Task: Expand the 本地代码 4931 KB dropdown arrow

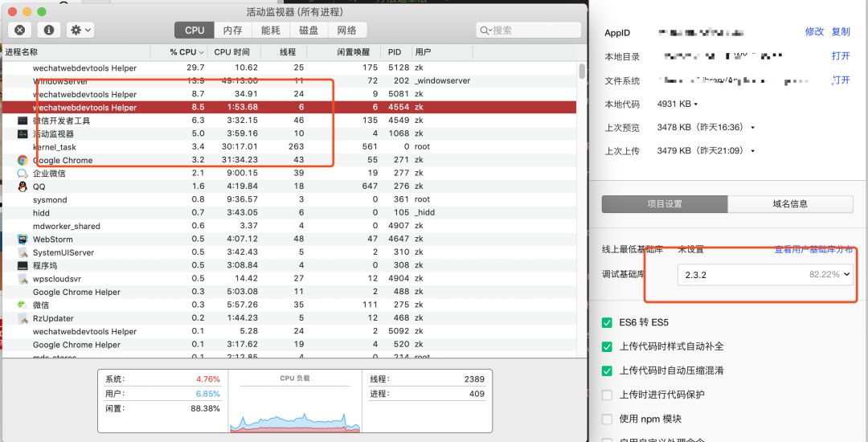Action: click(x=696, y=104)
